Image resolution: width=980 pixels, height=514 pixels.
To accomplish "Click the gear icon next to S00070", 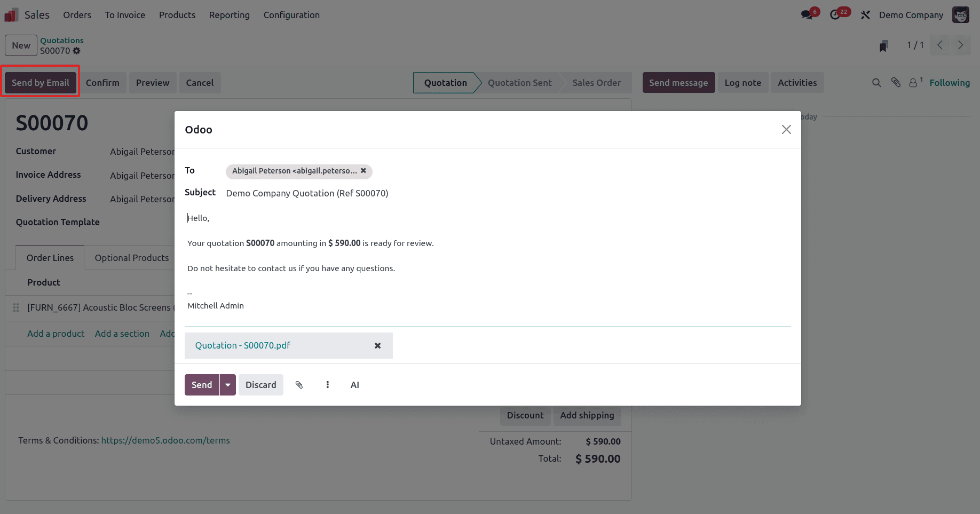I will (x=77, y=51).
